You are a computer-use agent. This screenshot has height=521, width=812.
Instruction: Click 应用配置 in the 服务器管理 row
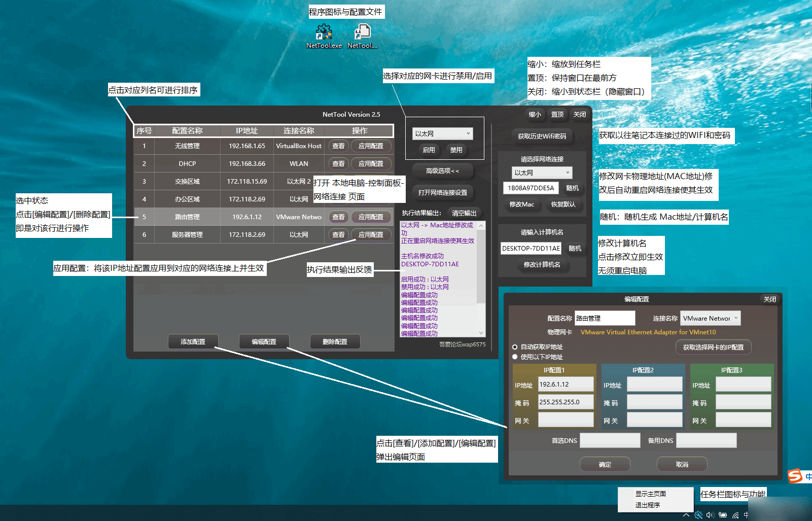click(371, 235)
